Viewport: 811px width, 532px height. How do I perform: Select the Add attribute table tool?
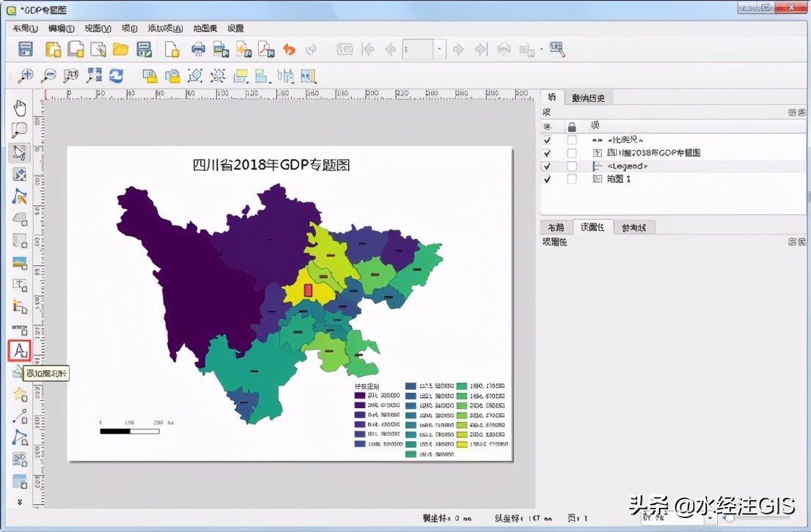20,481
